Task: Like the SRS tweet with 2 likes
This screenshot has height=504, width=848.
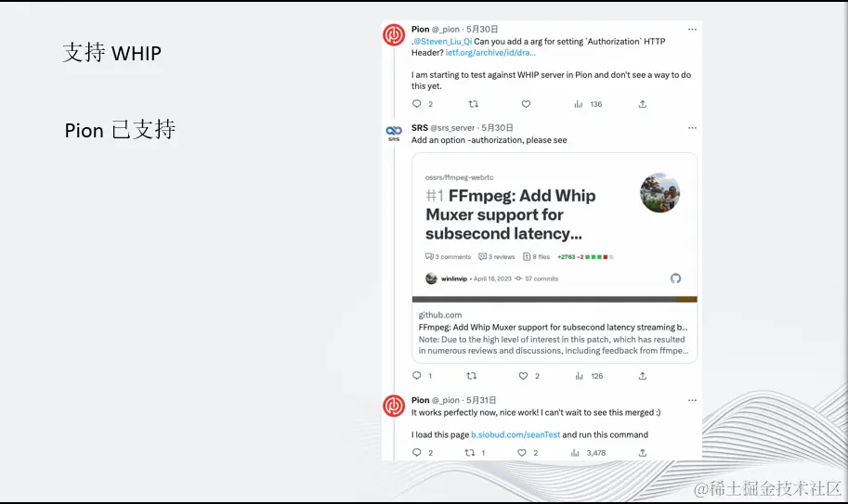Action: tap(523, 376)
